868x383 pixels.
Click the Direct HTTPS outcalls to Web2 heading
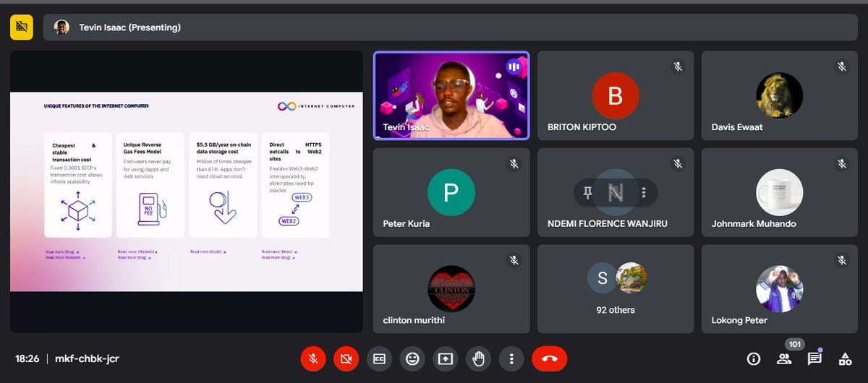click(295, 152)
